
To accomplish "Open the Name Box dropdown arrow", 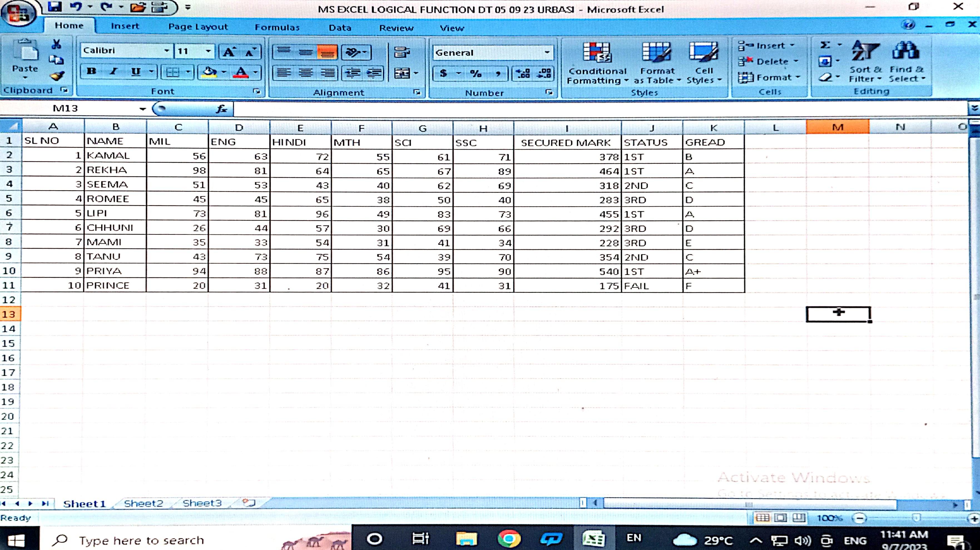I will 143,109.
